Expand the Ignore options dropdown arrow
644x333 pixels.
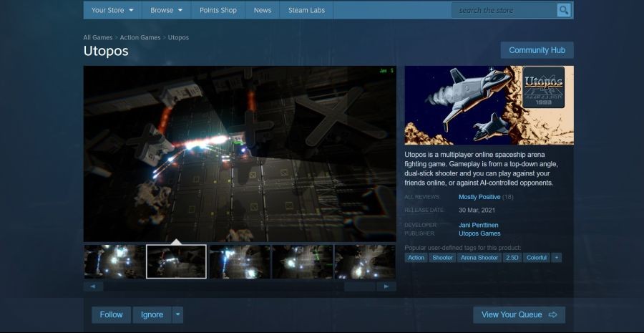(178, 315)
